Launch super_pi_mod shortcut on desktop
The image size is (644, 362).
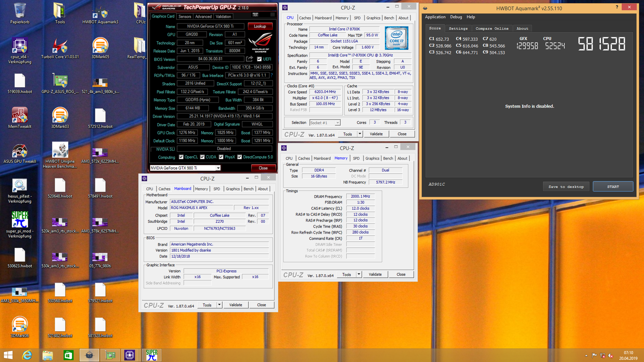(20, 225)
